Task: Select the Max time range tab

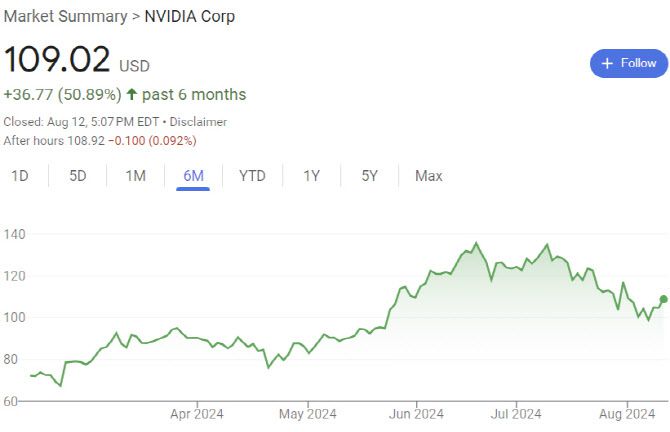Action: tap(428, 176)
